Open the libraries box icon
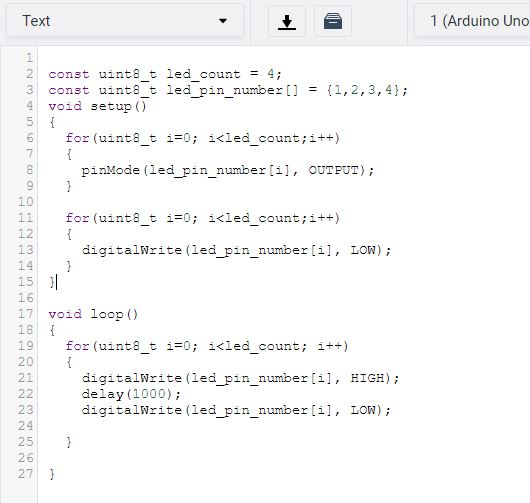The height and width of the screenshot is (503, 530). click(x=333, y=21)
